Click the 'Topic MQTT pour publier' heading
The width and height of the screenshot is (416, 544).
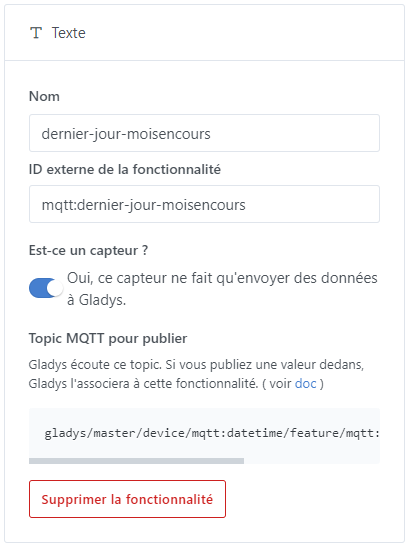click(108, 338)
